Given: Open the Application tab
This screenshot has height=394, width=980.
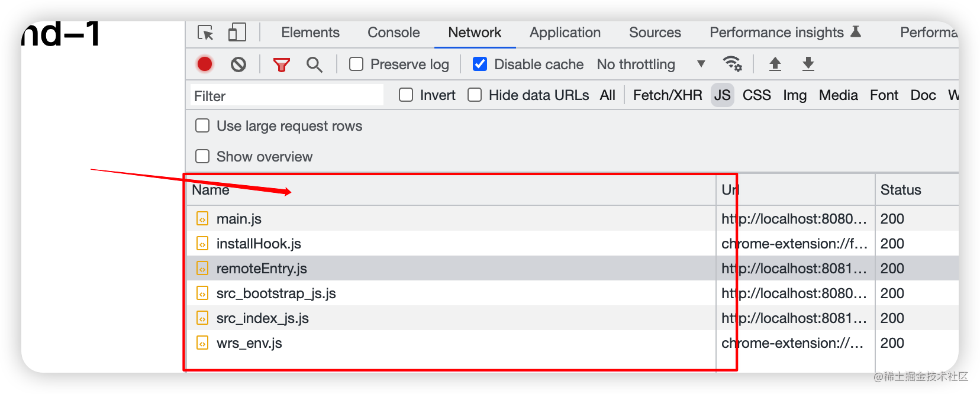Looking at the screenshot, I should [x=565, y=33].
